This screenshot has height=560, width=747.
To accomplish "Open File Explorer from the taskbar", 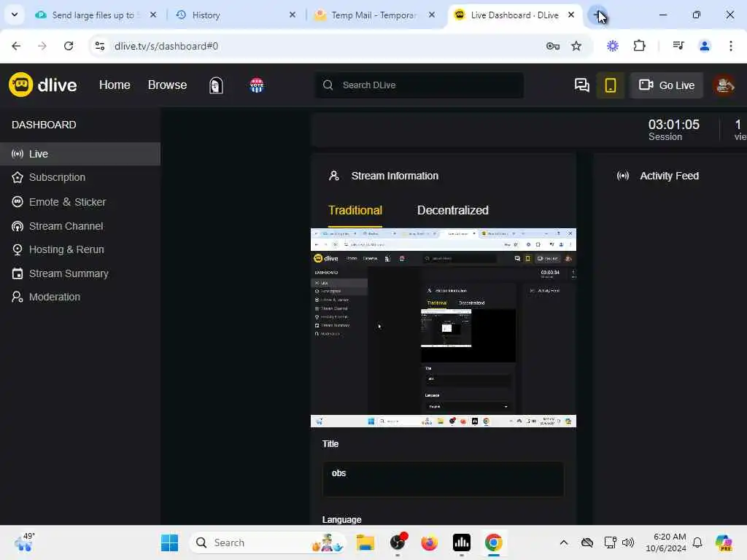I will point(365,542).
